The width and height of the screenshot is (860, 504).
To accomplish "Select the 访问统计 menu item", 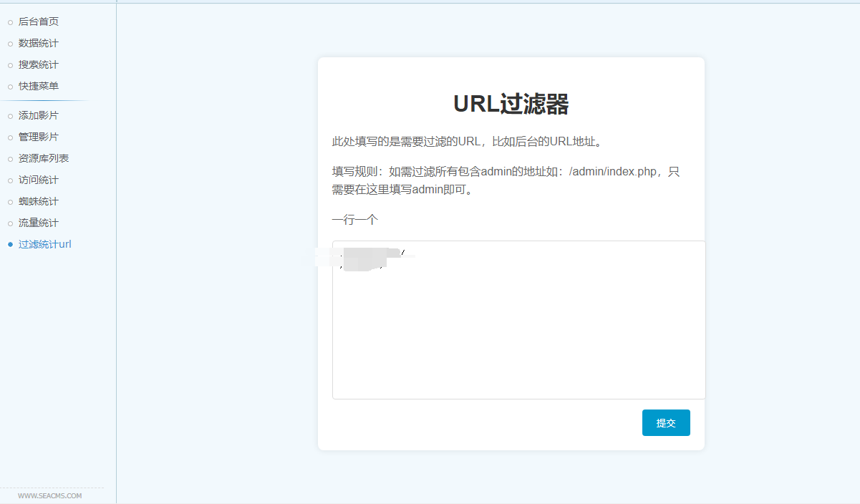I will click(39, 180).
